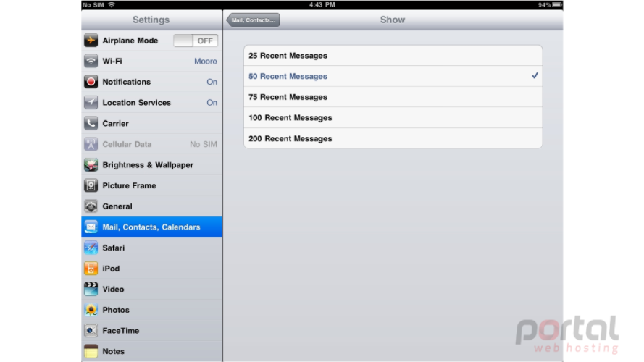Click the 94% battery percentage text
The image size is (644, 362).
point(544,5)
